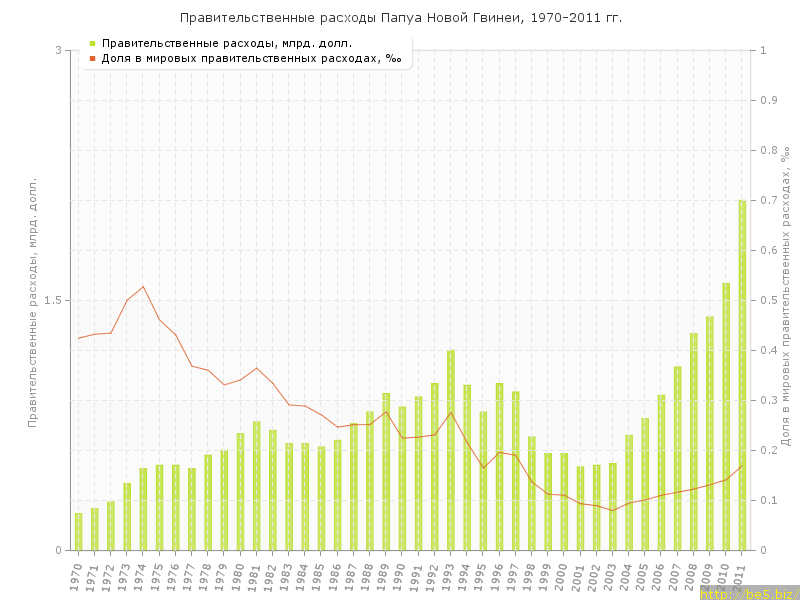
Task: Click the orange line peak at 1974
Action: click(143, 287)
